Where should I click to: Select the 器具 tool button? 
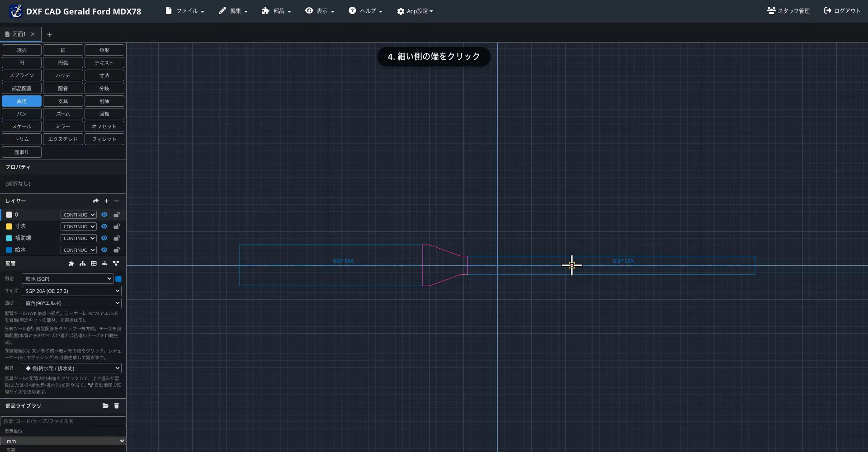pos(63,101)
